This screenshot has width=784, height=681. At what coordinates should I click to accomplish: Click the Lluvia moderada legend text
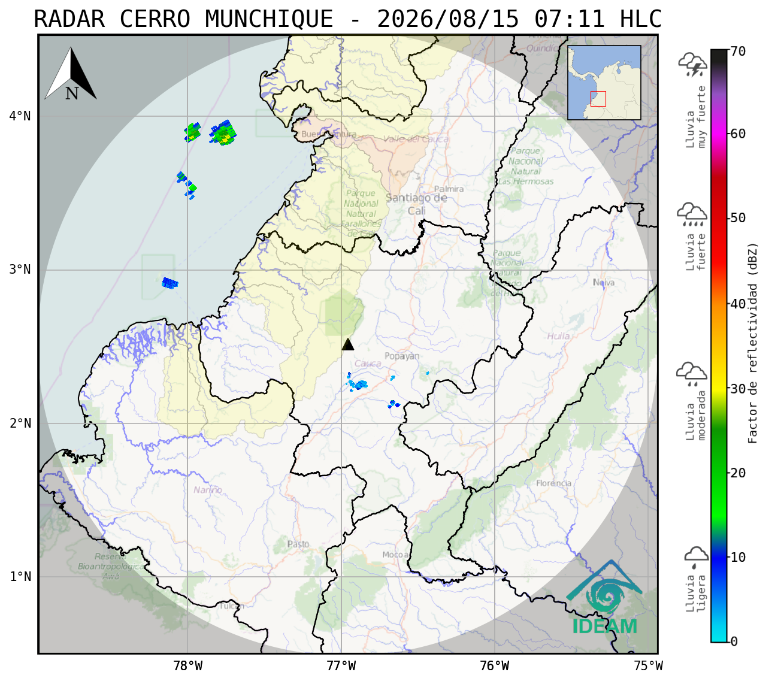[697, 416]
